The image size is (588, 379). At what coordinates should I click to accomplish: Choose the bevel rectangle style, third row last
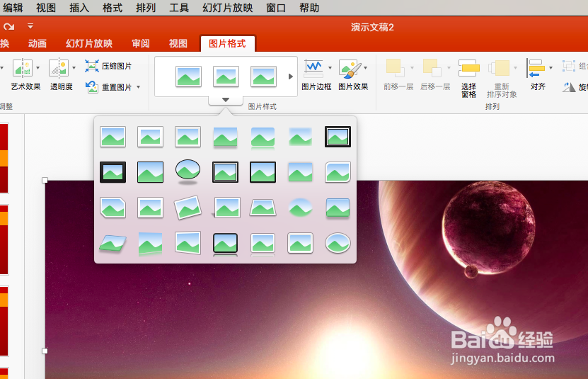tap(338, 208)
